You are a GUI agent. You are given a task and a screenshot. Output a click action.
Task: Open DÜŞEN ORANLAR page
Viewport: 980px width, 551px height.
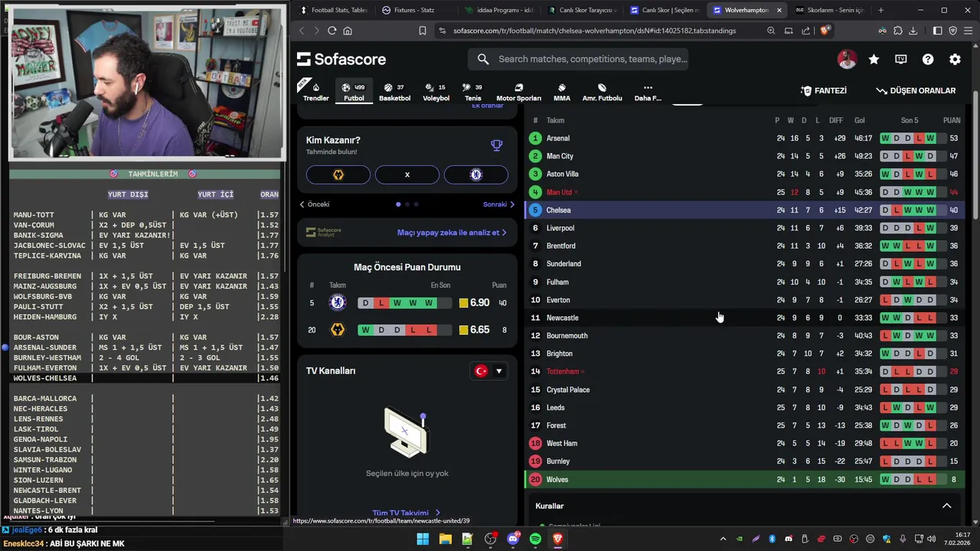916,90
